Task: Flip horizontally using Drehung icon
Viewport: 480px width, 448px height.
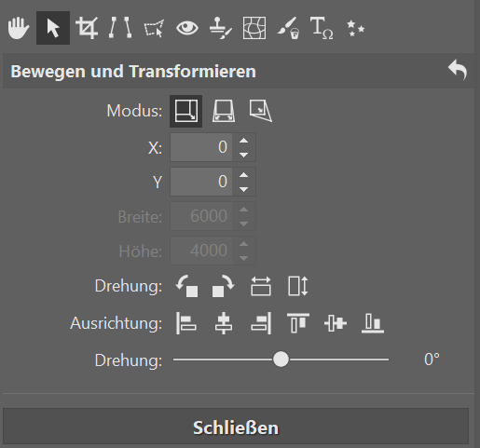Action: tap(261, 286)
